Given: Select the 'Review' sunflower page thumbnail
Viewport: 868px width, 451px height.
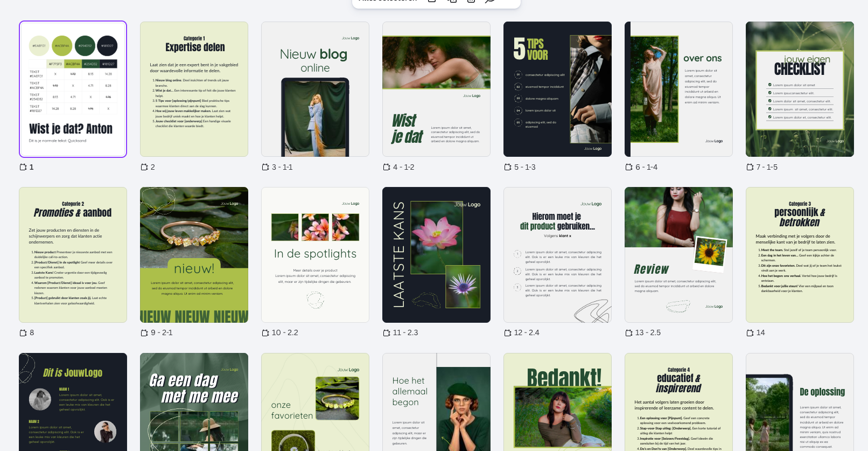Looking at the screenshot, I should (x=678, y=255).
